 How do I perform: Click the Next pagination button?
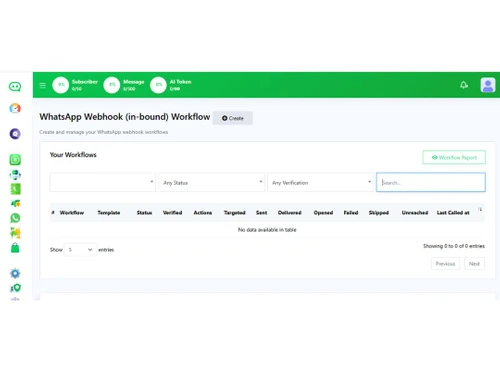(474, 264)
